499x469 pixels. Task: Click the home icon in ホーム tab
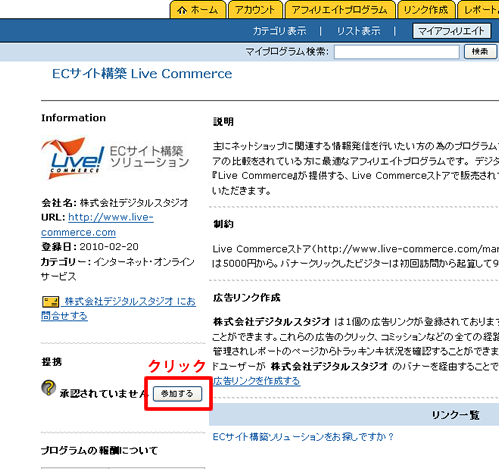pos(182,10)
